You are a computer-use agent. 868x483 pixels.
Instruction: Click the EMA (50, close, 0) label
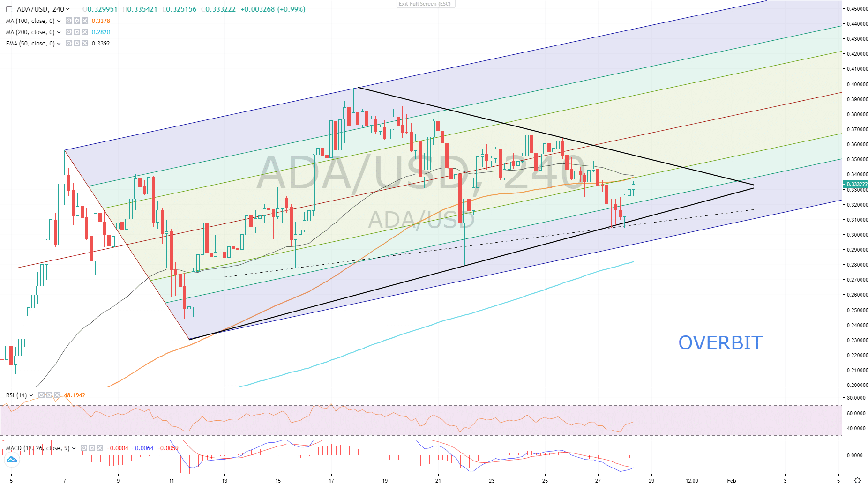(30, 44)
